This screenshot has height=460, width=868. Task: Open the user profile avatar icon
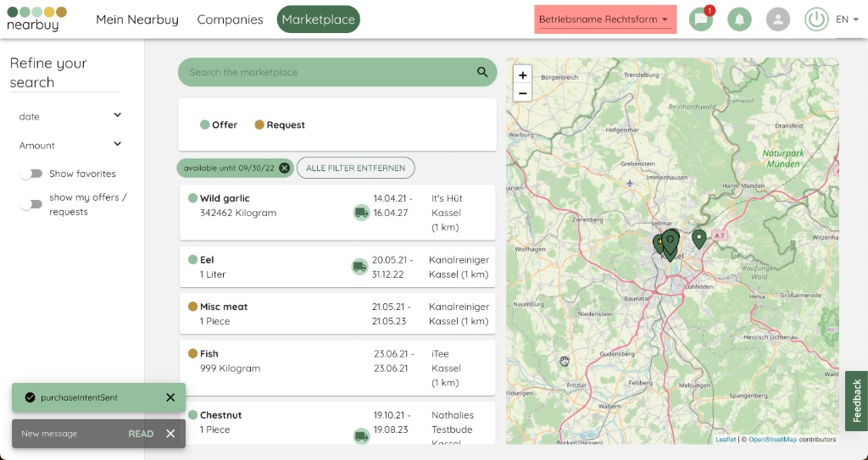pyautogui.click(x=778, y=19)
